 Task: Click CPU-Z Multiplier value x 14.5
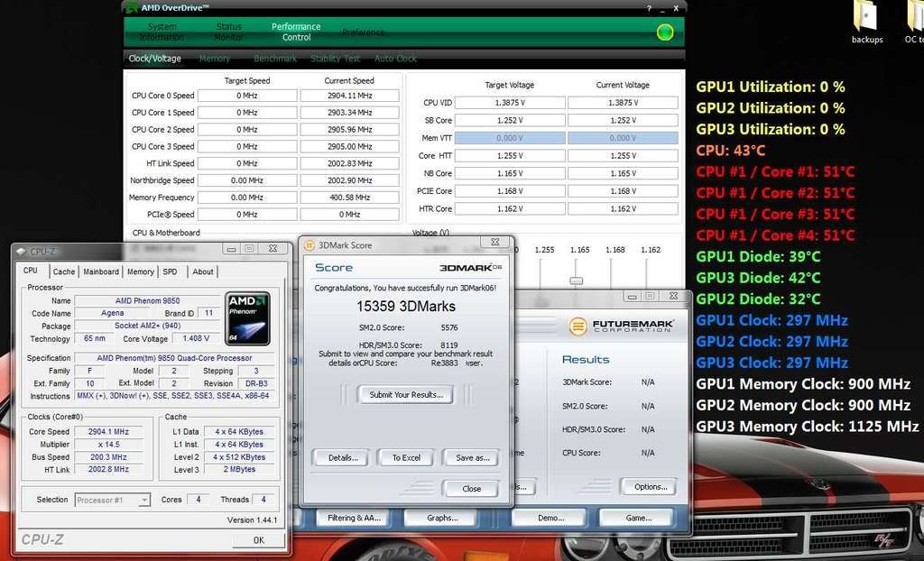[108, 445]
